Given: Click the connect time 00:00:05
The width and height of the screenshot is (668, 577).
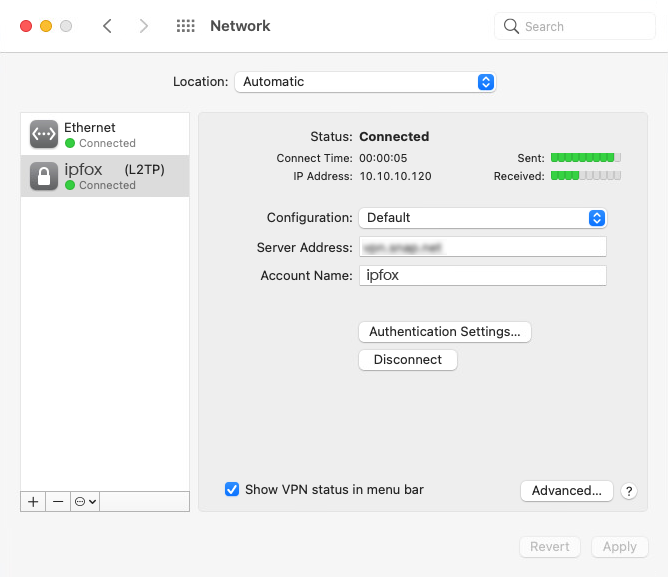Looking at the screenshot, I should coord(383,158).
